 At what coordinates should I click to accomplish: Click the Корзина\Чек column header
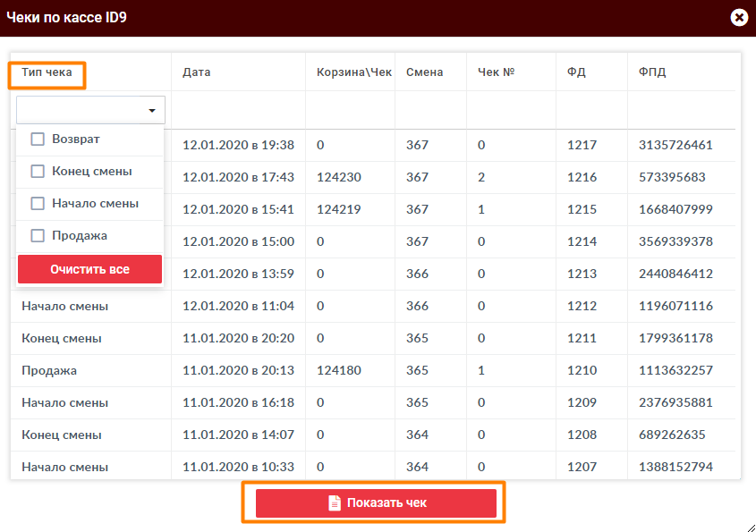click(x=354, y=72)
